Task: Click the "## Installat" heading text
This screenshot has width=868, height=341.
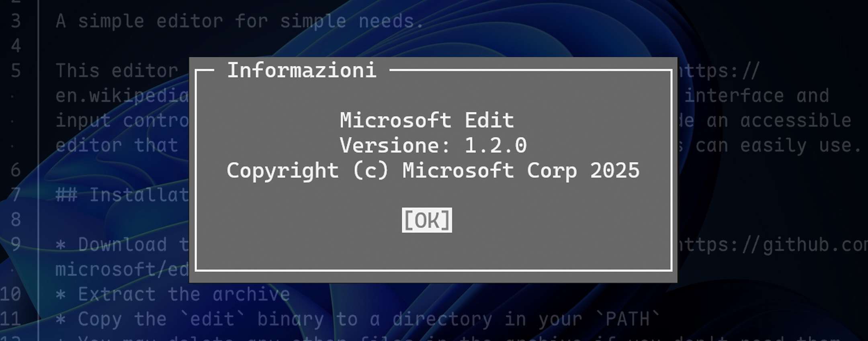Action: click(x=122, y=195)
